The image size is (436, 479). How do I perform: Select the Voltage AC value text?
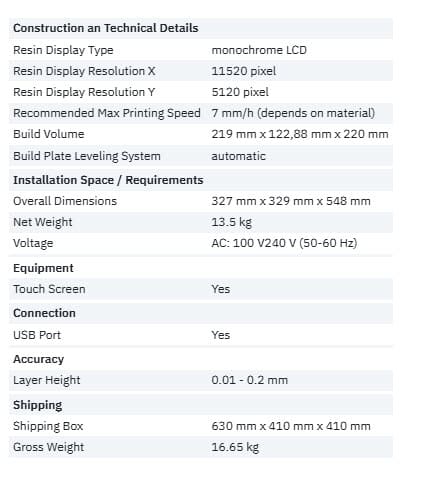(x=284, y=243)
